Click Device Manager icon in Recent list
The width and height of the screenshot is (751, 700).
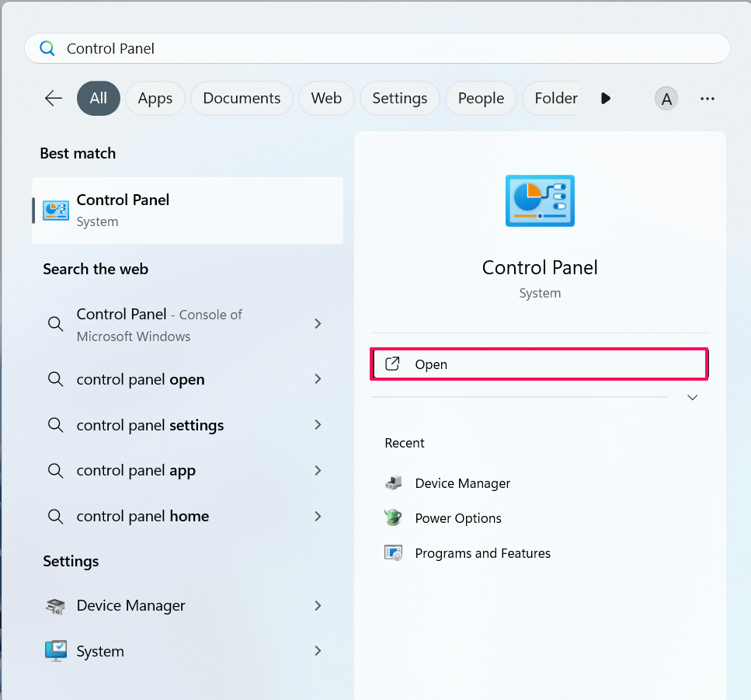pos(393,482)
